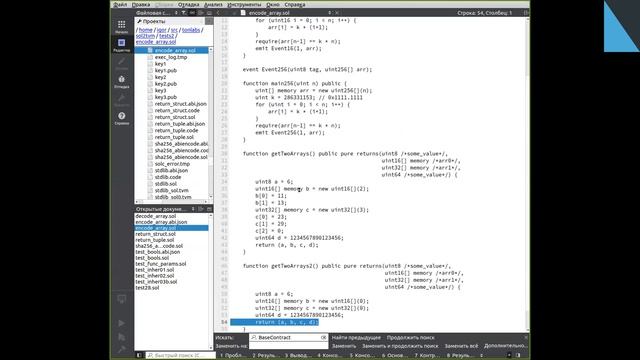Open test28.sol from open documents

[147, 288]
